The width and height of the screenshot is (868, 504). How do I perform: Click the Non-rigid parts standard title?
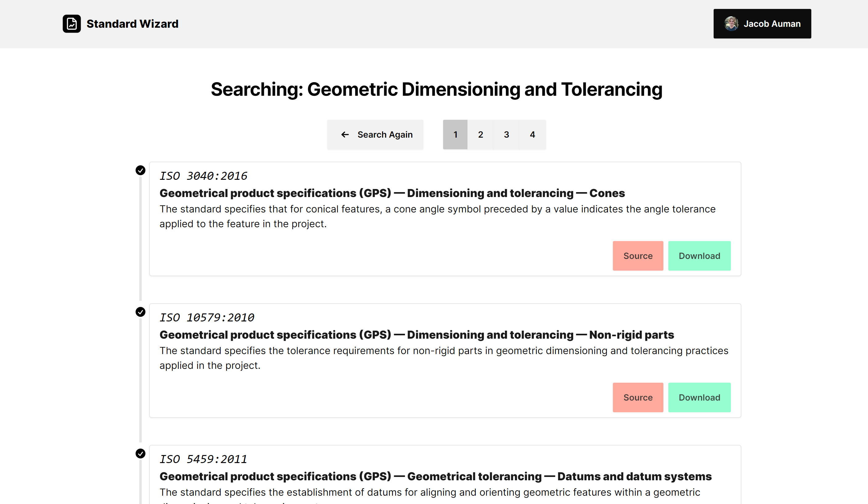coord(416,335)
